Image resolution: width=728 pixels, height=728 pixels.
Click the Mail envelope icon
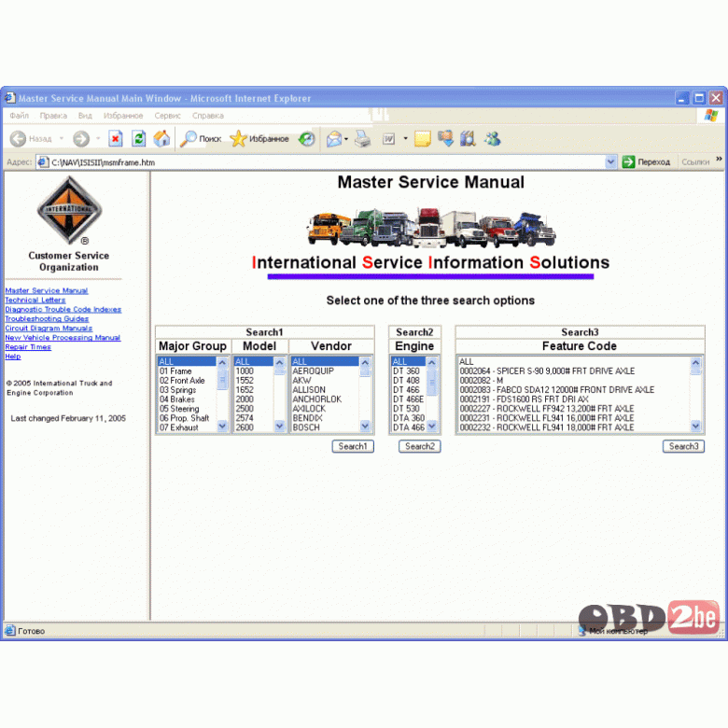334,138
